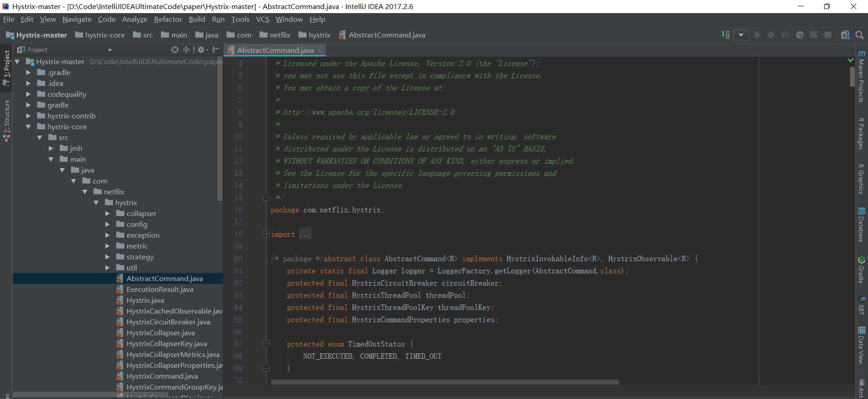Open the Project panel gear settings

pyautogui.click(x=202, y=50)
